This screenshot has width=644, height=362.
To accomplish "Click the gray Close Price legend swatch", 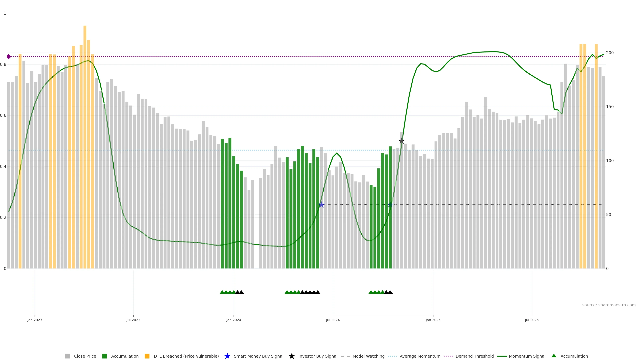I will point(67,356).
